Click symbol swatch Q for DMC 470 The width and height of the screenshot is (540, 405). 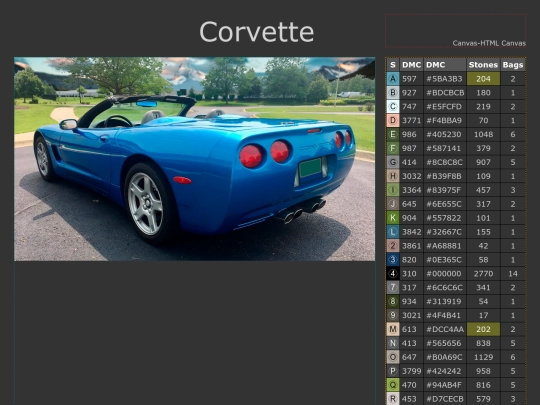tap(393, 385)
